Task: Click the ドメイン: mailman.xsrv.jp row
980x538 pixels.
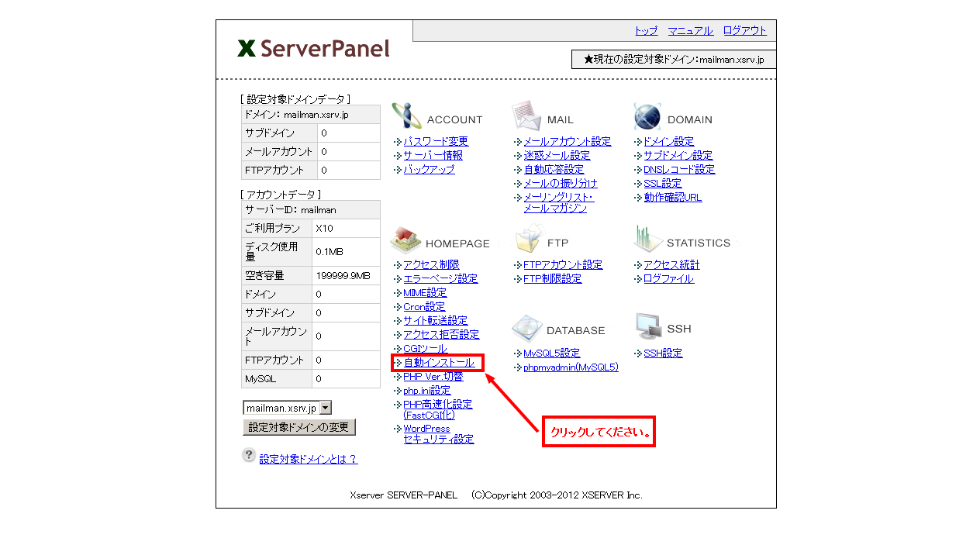Action: tap(311, 115)
